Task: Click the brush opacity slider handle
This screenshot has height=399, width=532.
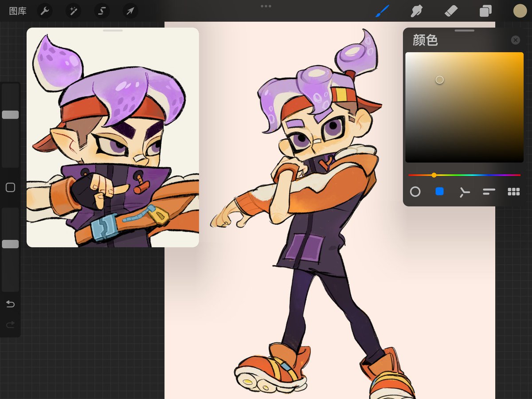Action: (x=10, y=244)
